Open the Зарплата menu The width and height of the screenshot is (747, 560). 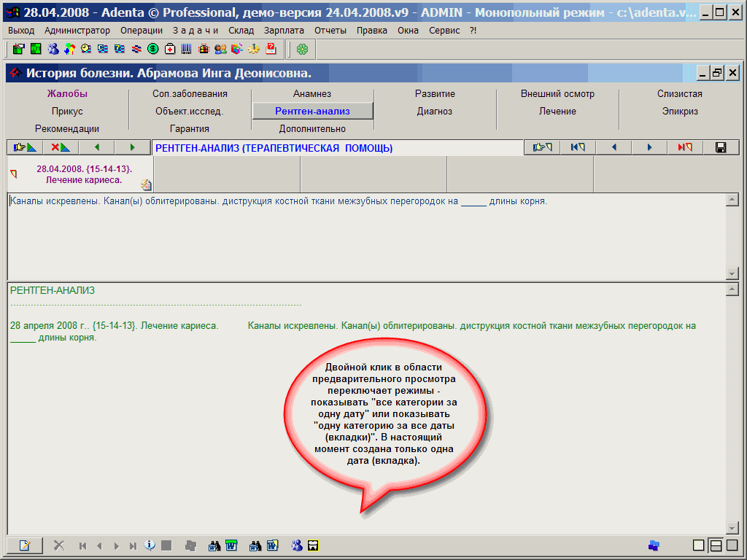[285, 31]
